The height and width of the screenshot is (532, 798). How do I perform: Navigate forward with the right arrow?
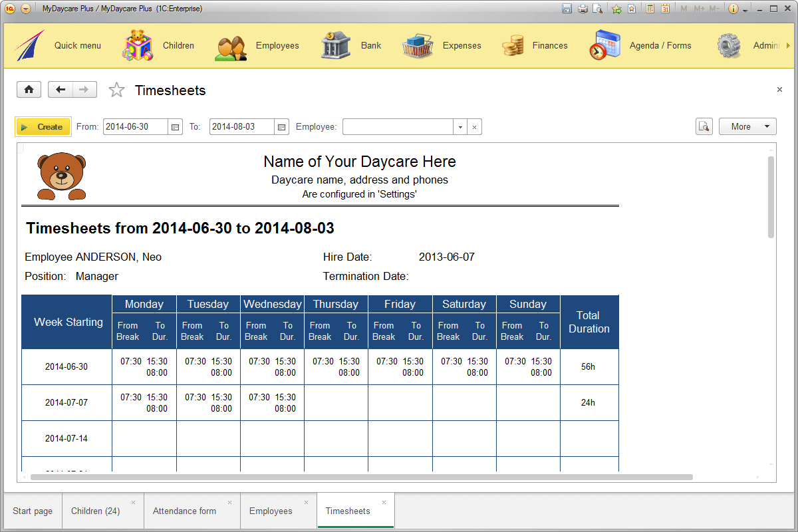click(x=84, y=90)
